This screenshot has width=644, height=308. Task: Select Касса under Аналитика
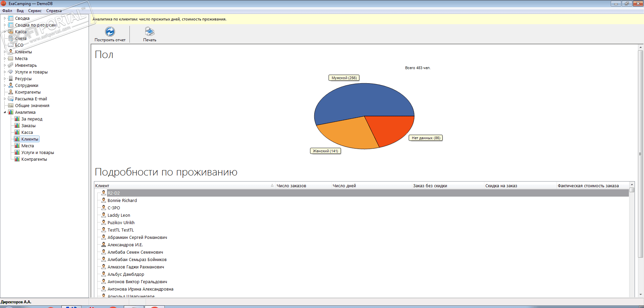coord(27,132)
